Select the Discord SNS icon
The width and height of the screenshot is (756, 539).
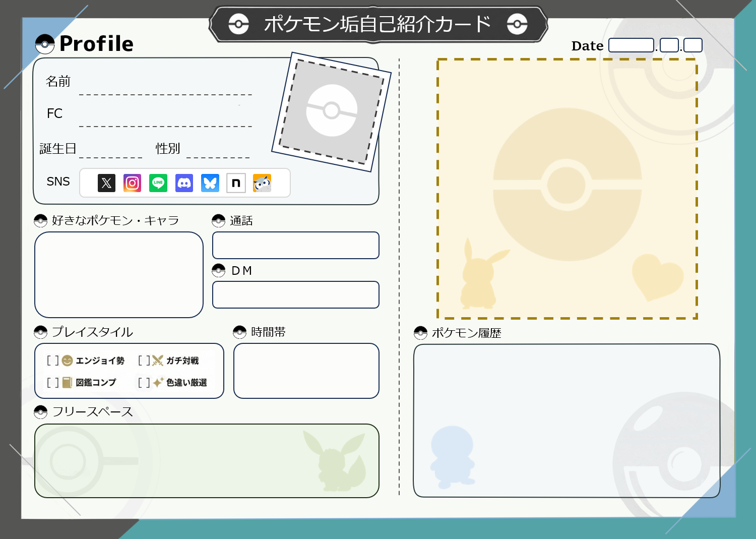click(184, 183)
